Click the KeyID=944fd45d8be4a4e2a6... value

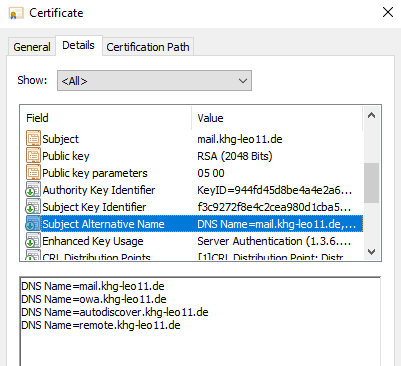(274, 190)
